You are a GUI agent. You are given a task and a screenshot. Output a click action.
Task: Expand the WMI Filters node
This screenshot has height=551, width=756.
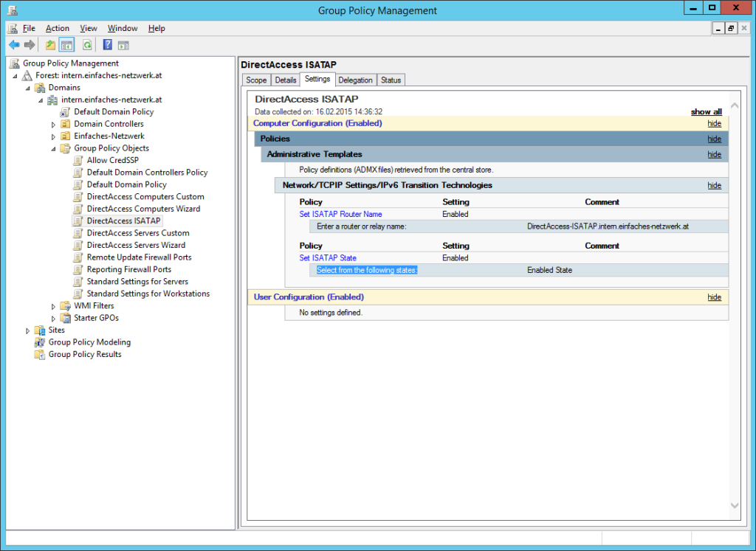point(52,305)
